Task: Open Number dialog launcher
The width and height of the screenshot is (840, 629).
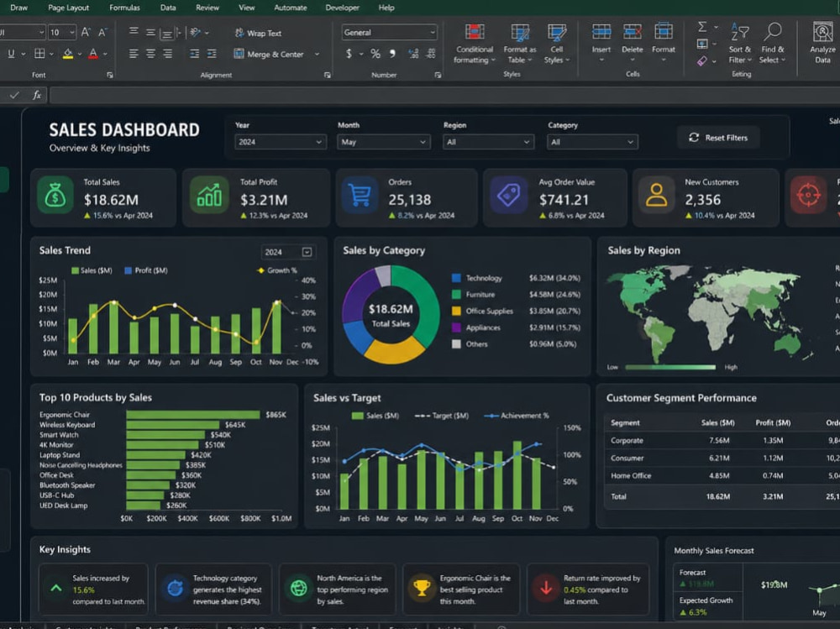Action: (438, 75)
